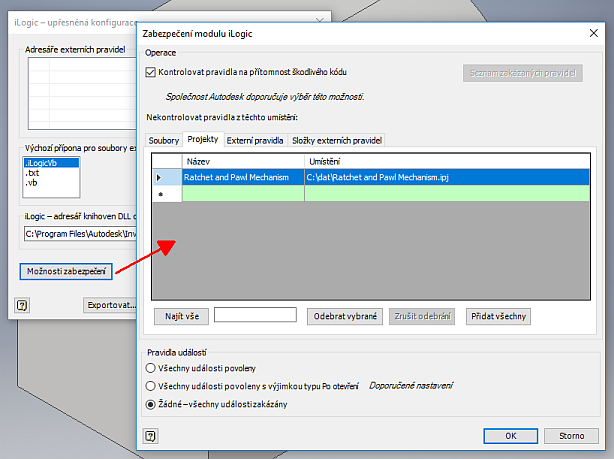
Task: Select Žádné – všechny události zakázány option
Action: (151, 404)
